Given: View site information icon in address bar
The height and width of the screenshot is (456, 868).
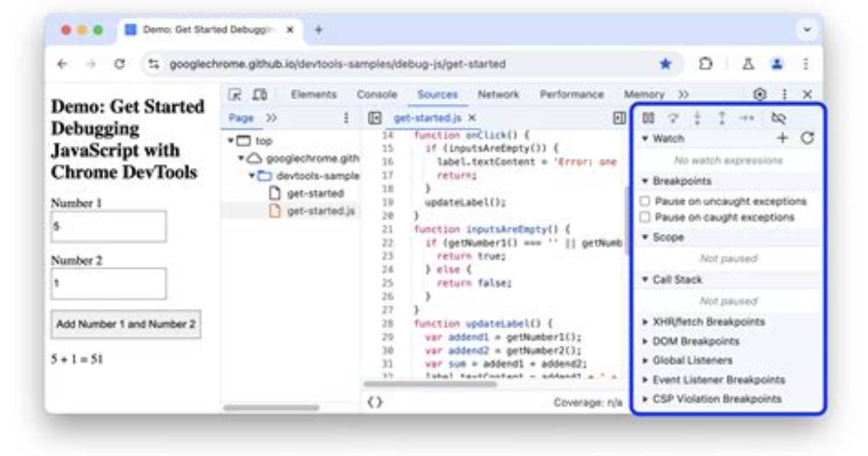Looking at the screenshot, I should pos(154,65).
